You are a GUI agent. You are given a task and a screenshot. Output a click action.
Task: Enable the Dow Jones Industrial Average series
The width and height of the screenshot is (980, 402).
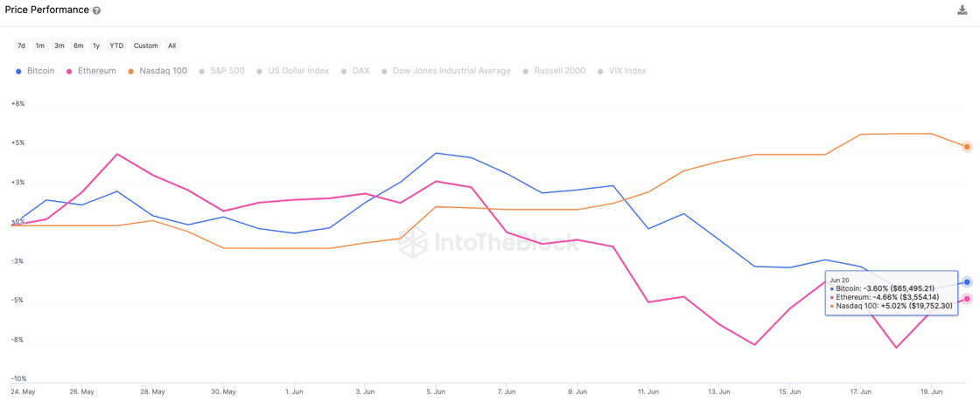[x=445, y=71]
